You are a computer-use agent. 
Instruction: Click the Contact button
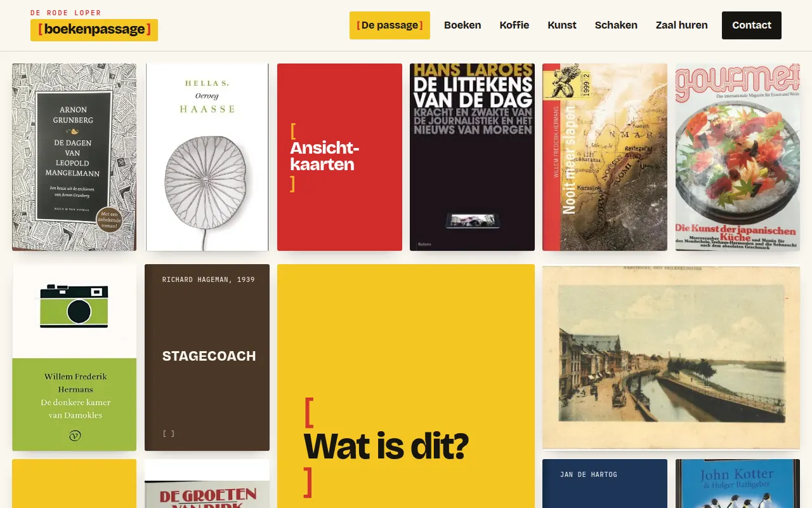[752, 25]
